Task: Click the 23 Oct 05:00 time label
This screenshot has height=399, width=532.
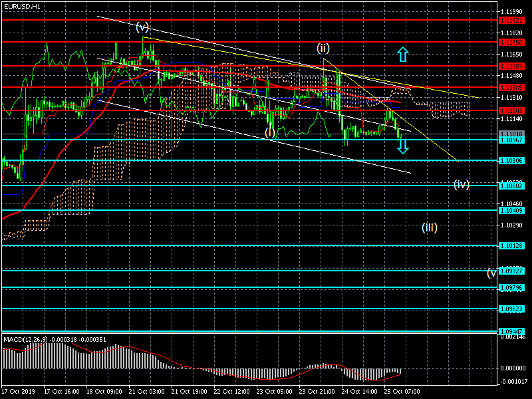Action: tap(274, 392)
